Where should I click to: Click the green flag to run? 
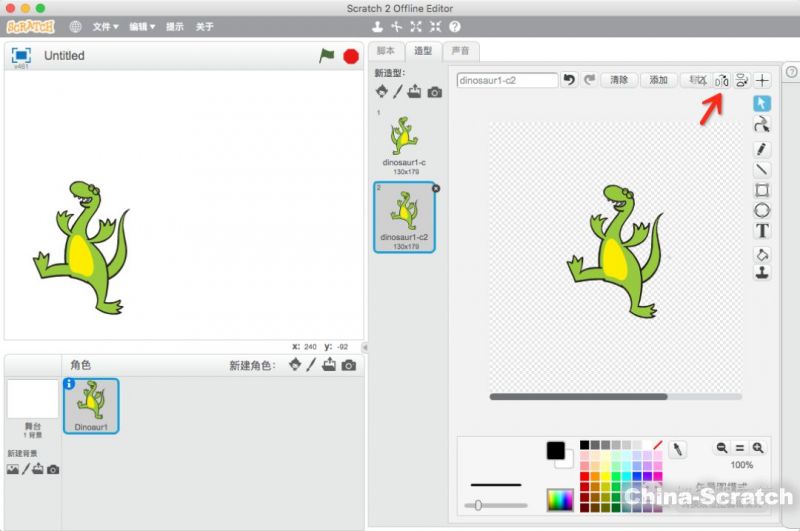[x=327, y=56]
